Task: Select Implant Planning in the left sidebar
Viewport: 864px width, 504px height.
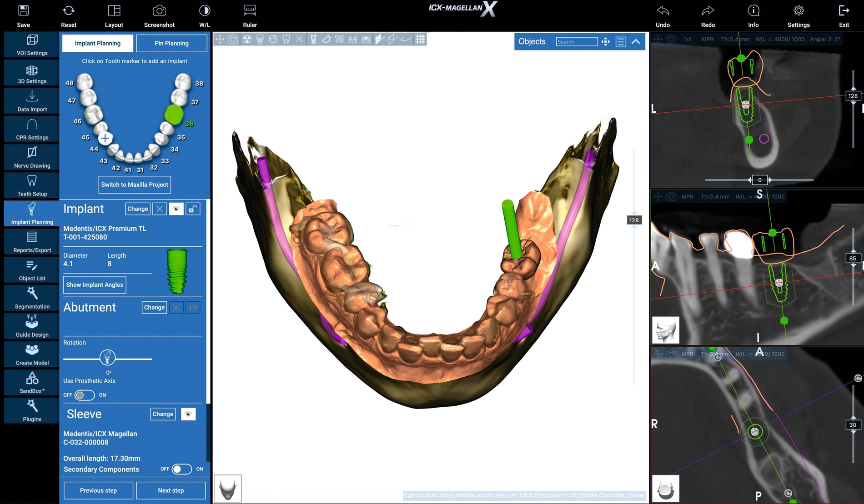Action: [x=32, y=215]
